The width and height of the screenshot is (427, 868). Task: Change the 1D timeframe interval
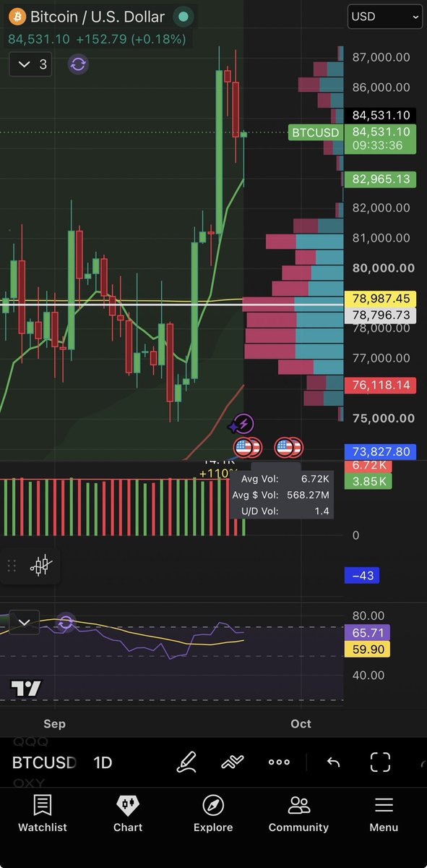coord(103,762)
